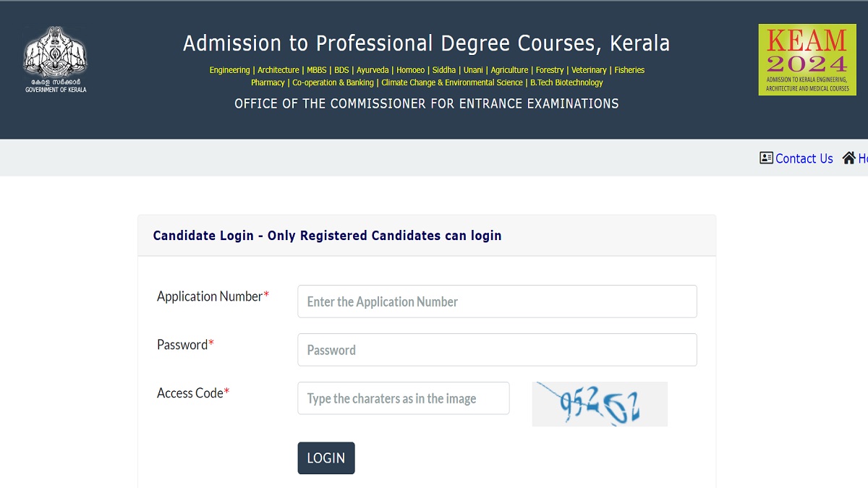Click the Home house icon
Screen dimensions: 868x488
coord(848,158)
